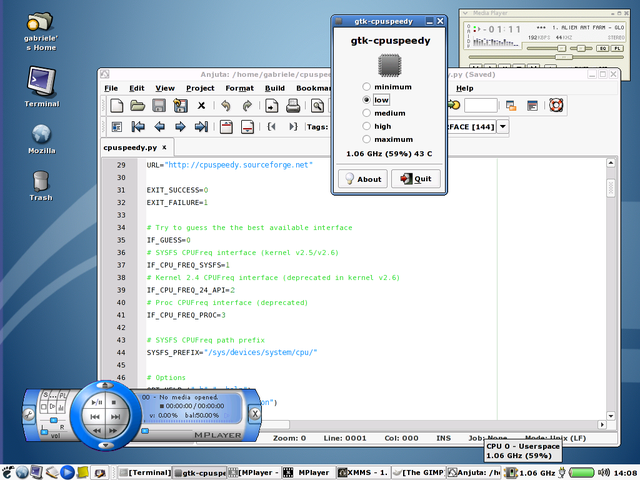Switch to Anjuta in the taskbar

(473, 473)
